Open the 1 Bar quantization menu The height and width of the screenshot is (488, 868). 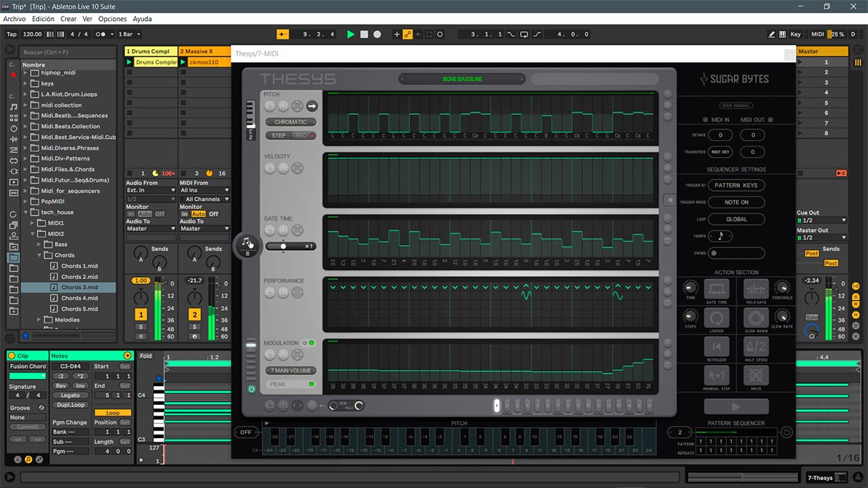(129, 34)
